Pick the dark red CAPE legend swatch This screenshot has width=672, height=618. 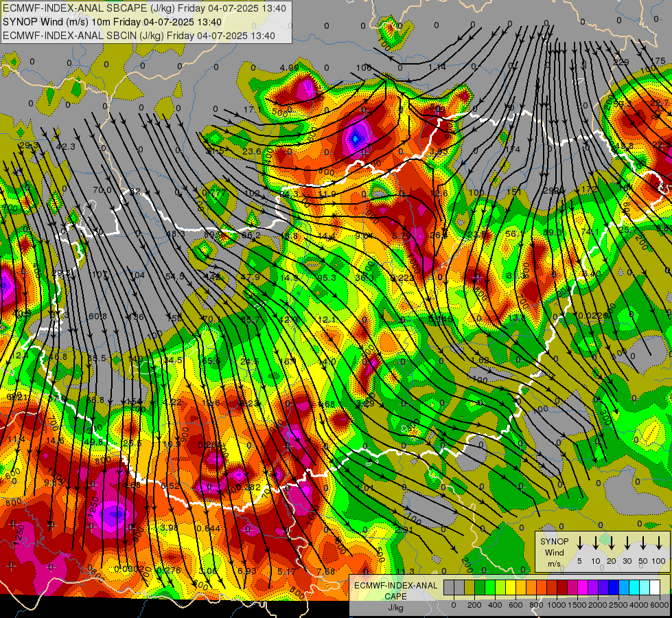[x=562, y=588]
